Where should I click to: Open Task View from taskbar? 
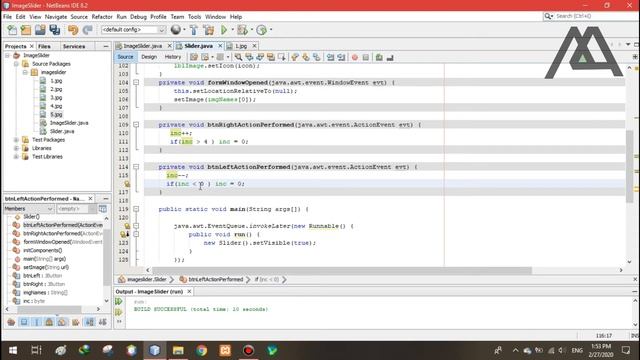coord(36,350)
